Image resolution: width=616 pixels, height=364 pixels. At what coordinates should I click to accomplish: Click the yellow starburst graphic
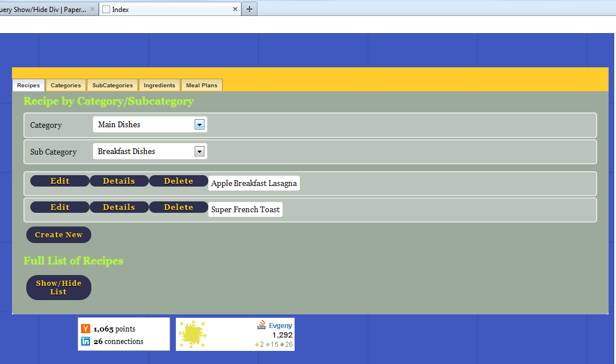coord(193,334)
